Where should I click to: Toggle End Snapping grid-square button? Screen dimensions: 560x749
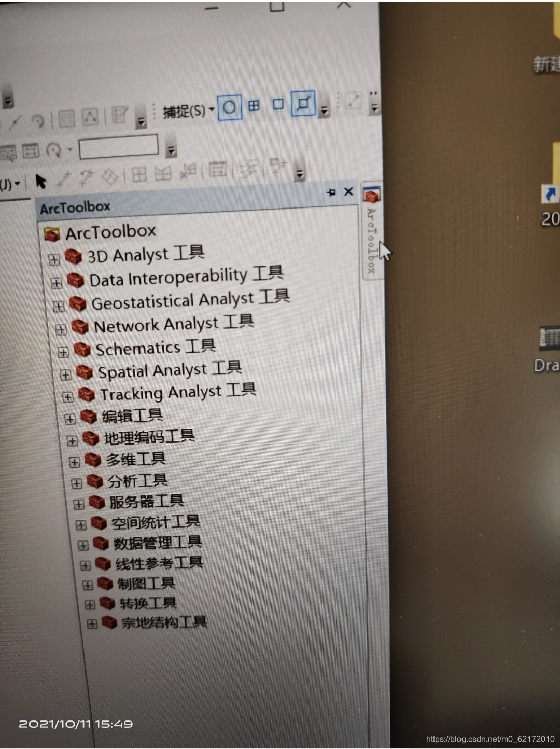(x=254, y=106)
